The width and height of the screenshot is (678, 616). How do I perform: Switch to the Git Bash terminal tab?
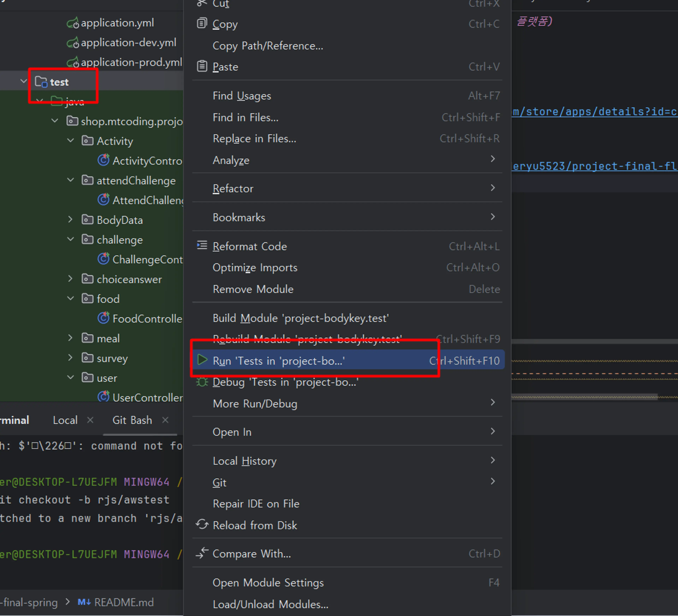pyautogui.click(x=132, y=420)
